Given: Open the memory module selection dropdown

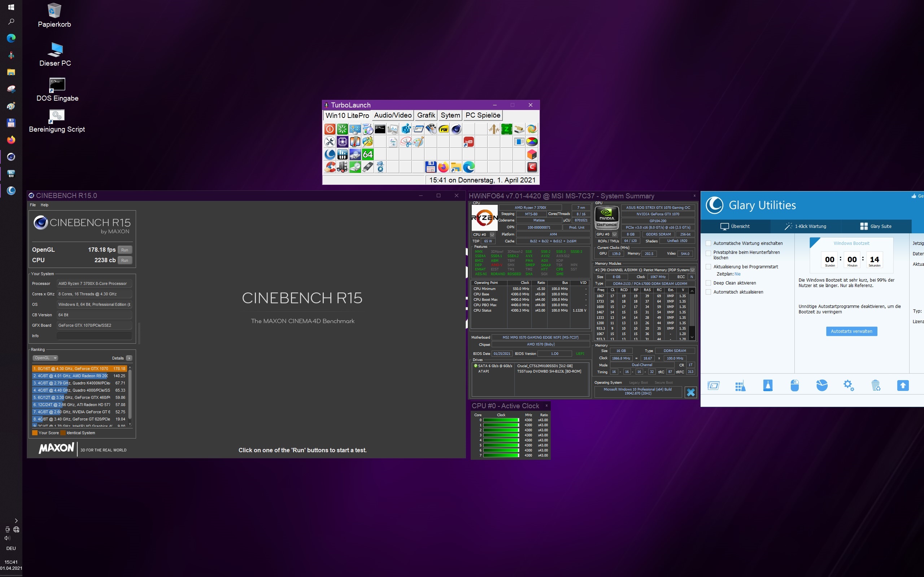Looking at the screenshot, I should click(x=692, y=270).
